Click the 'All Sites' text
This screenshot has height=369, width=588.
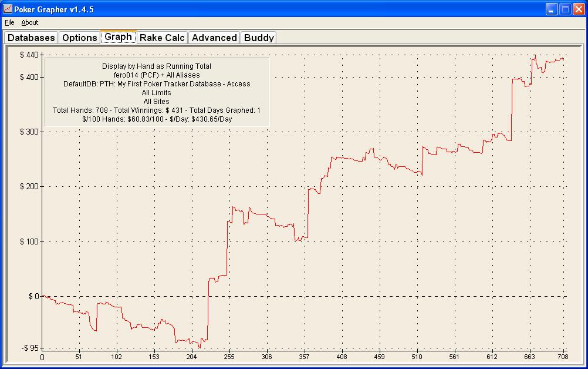click(156, 101)
